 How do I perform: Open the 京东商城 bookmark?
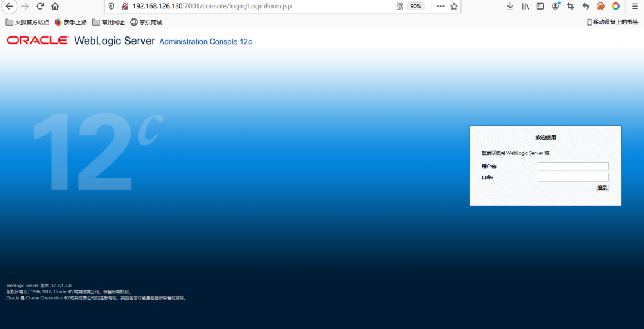146,22
